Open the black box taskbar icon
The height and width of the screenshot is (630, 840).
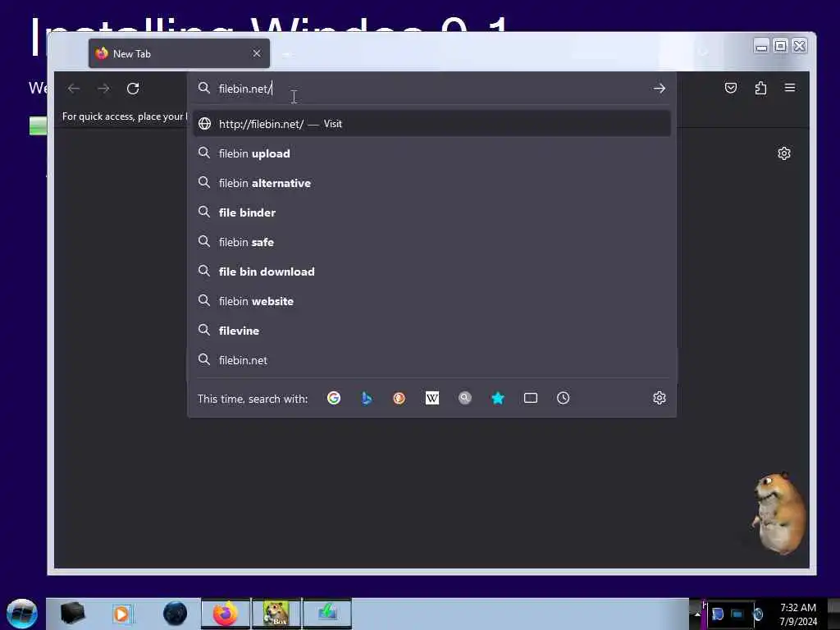point(73,614)
